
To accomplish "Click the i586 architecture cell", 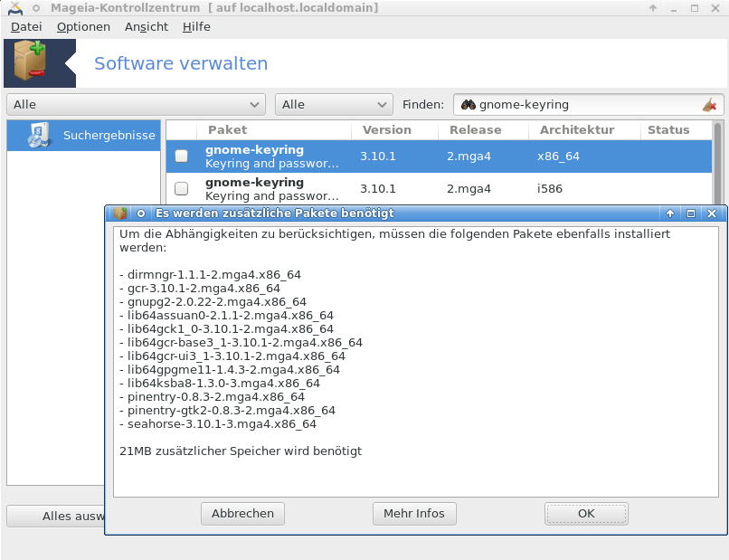I will (550, 189).
